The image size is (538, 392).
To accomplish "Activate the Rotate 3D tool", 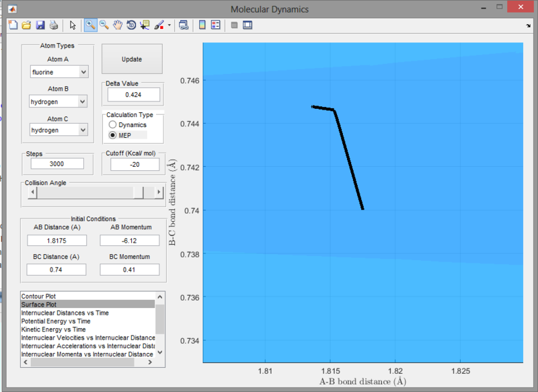I will [x=131, y=25].
